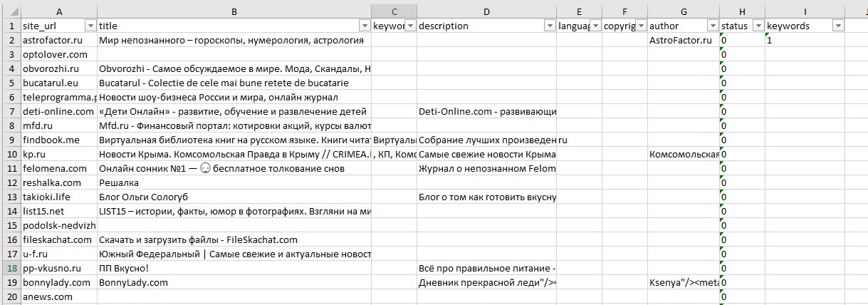
Task: Click language cell 'ru' in findbook.me row
Action: (579, 140)
